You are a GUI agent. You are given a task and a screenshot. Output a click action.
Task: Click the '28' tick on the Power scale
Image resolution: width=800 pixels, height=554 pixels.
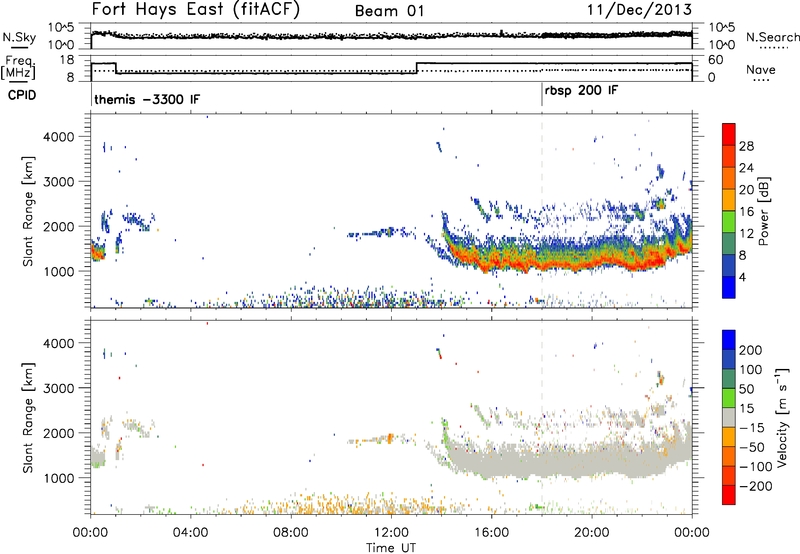click(746, 146)
